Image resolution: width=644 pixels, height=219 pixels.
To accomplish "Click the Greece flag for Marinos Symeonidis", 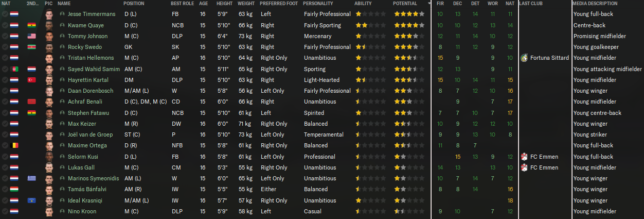I will [x=31, y=178].
